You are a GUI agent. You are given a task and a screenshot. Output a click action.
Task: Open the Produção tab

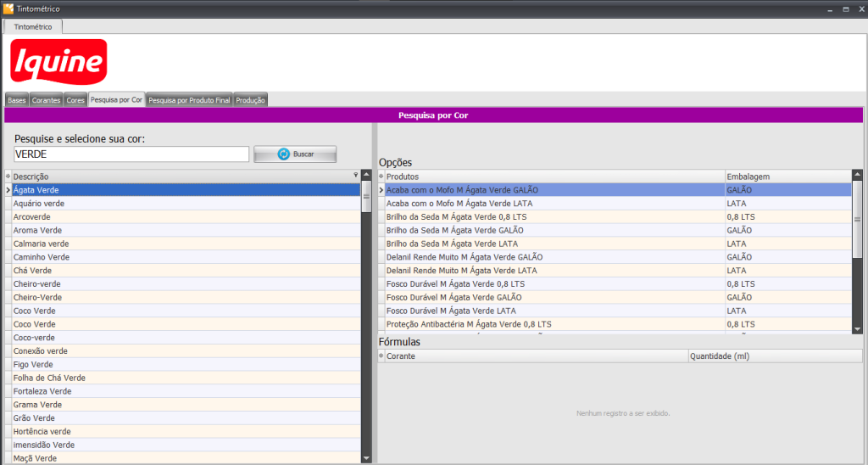[x=250, y=100]
